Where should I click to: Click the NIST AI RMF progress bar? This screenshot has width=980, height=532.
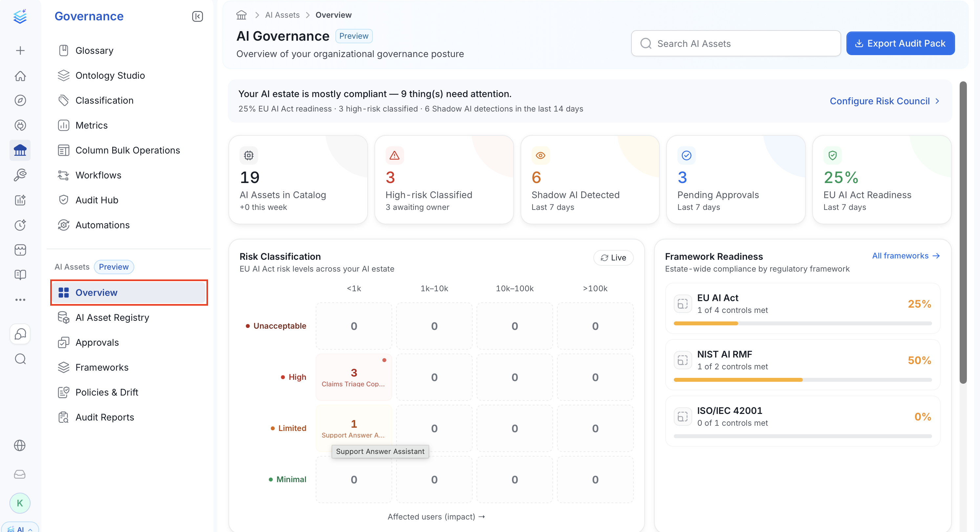[802, 379]
